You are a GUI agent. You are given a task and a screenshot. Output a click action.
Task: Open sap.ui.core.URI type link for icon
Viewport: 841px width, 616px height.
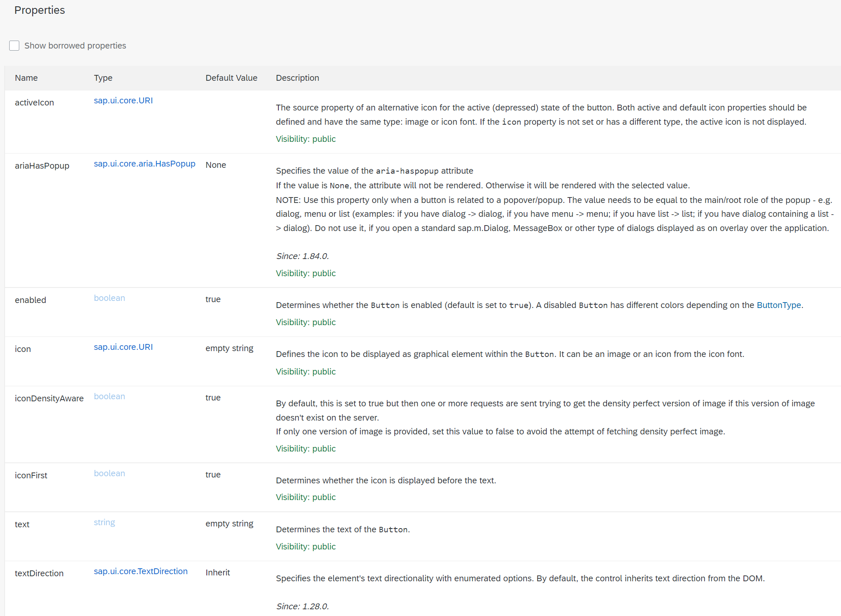pyautogui.click(x=123, y=347)
